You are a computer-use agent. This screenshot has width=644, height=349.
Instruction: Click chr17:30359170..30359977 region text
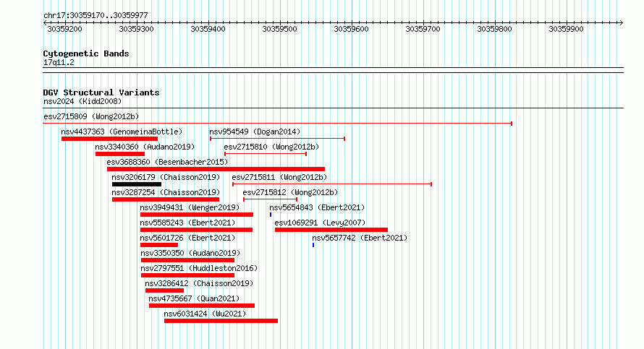(96, 16)
